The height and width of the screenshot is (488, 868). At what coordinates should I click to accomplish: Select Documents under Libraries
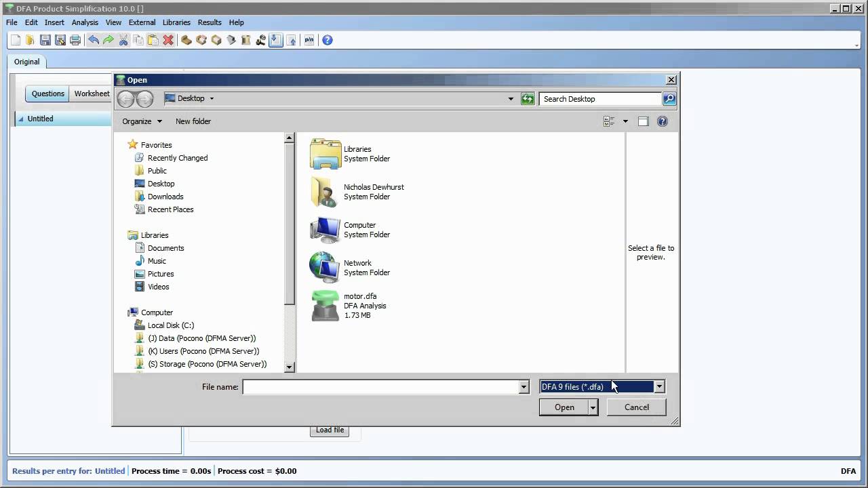(x=166, y=248)
